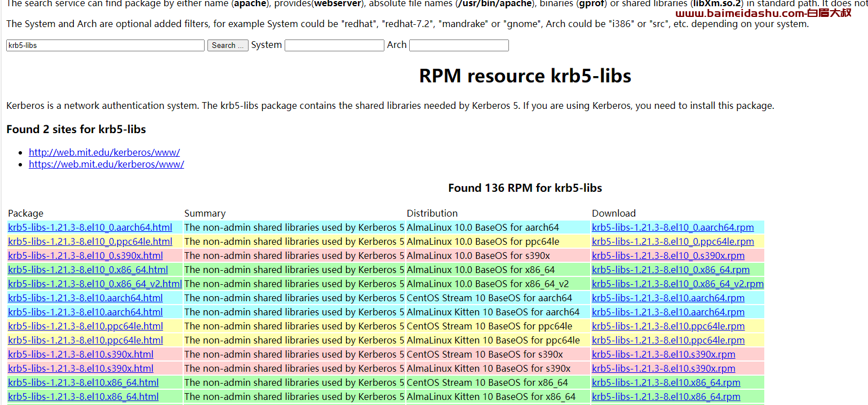Open krb5-libs-1.21.3-8.el10_0.s390x.html package page
This screenshot has width=868, height=405.
[x=86, y=256]
